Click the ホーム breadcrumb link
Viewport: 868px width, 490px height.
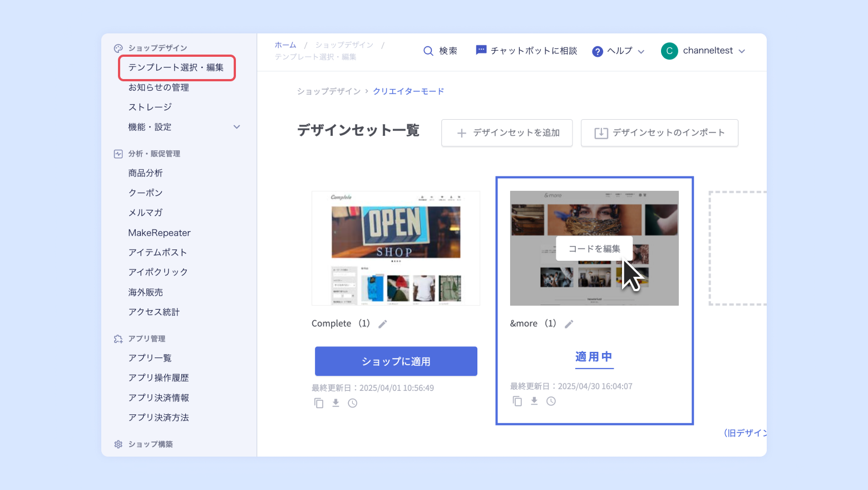tap(285, 45)
